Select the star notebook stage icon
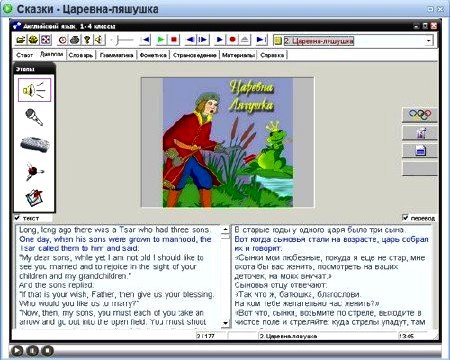Viewport: 450px width, 360px height. coord(34,198)
